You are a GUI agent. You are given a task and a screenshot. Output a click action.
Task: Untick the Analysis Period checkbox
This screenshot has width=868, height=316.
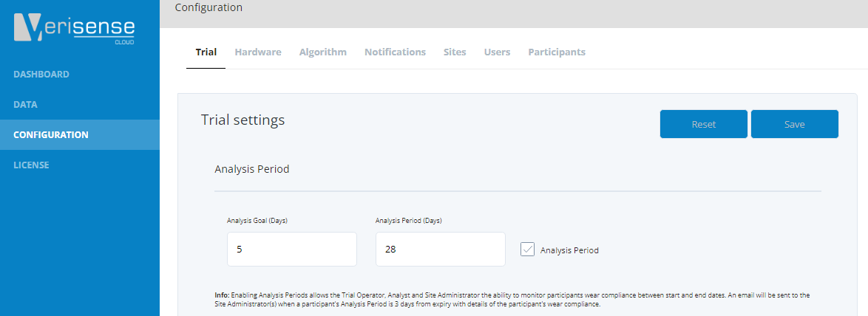pos(528,250)
